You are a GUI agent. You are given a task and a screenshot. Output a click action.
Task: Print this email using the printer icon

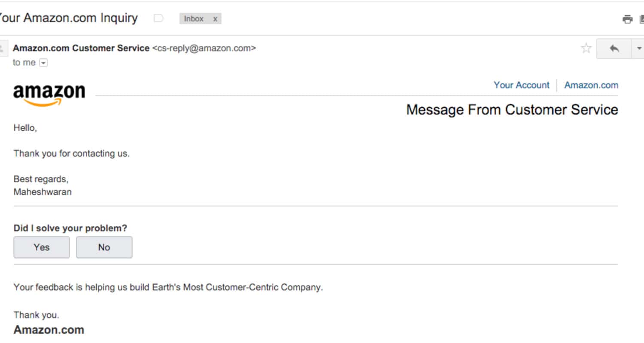(627, 19)
